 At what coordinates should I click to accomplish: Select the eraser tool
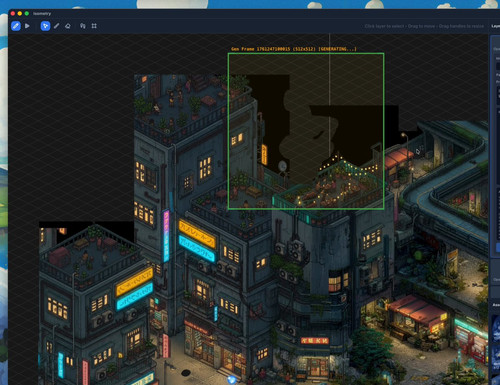click(x=68, y=26)
